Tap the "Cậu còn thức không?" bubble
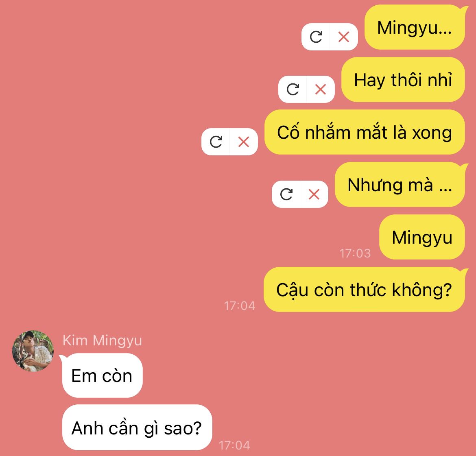The height and width of the screenshot is (456, 476). pos(364,289)
